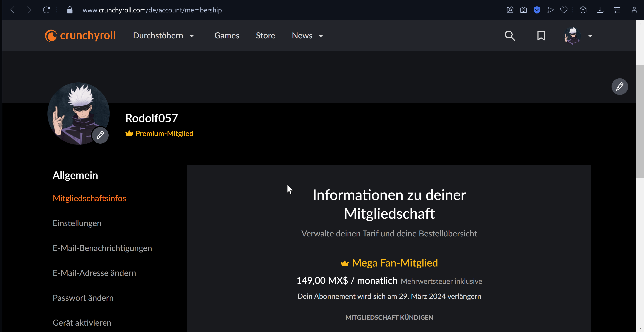Click Mitgliedschaft kündigen link

(x=389, y=317)
